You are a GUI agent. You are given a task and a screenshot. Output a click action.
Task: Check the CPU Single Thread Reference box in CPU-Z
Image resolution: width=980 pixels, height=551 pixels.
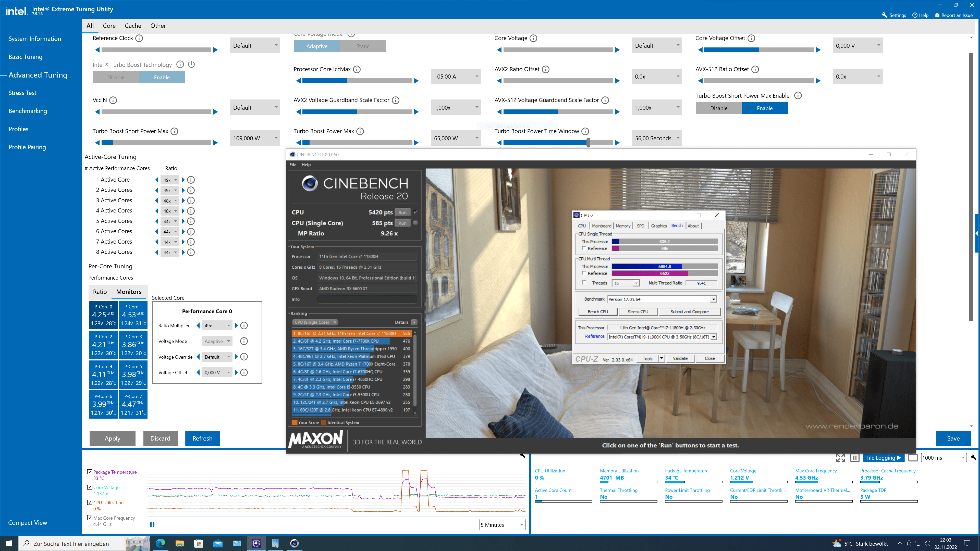[584, 248]
